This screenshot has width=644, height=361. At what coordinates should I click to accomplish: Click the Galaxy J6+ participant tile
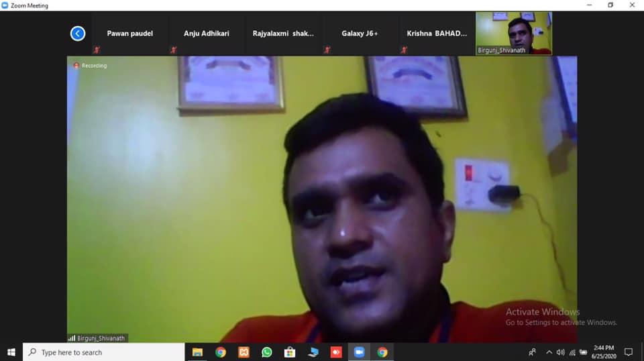[360, 34]
